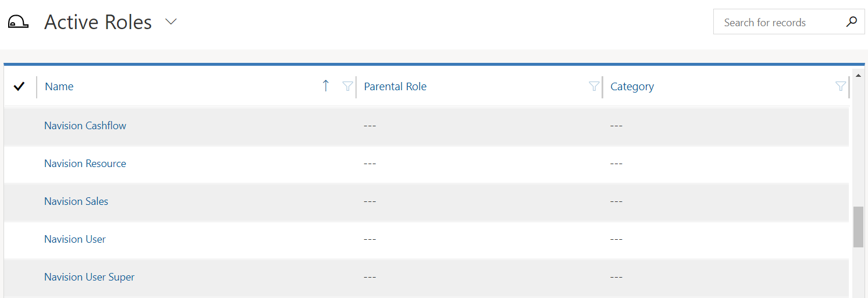This screenshot has height=298, width=868.
Task: Click the search magnifier icon
Action: (x=851, y=22)
